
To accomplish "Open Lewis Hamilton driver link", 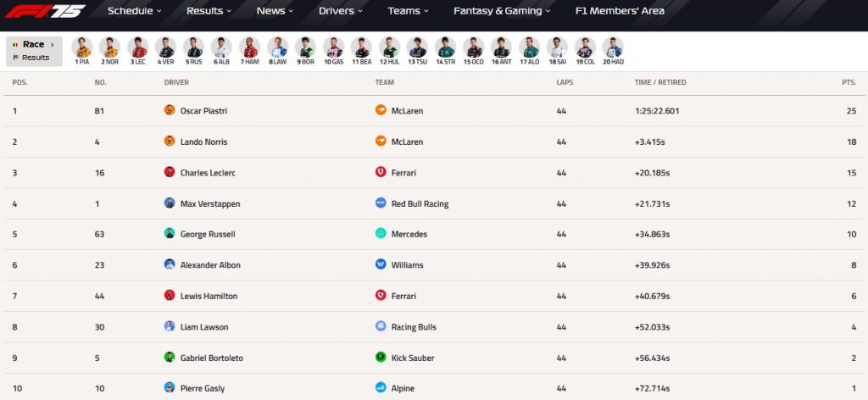I will [x=209, y=296].
